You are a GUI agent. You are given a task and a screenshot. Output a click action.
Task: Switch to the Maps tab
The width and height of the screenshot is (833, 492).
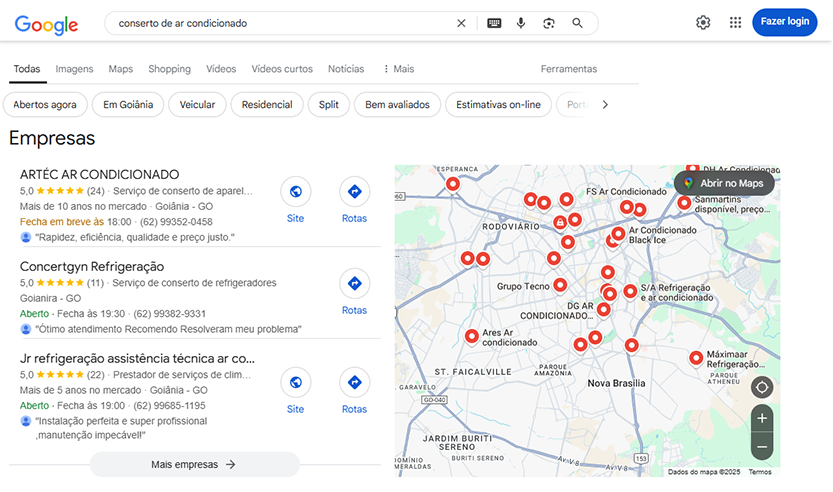(x=121, y=69)
